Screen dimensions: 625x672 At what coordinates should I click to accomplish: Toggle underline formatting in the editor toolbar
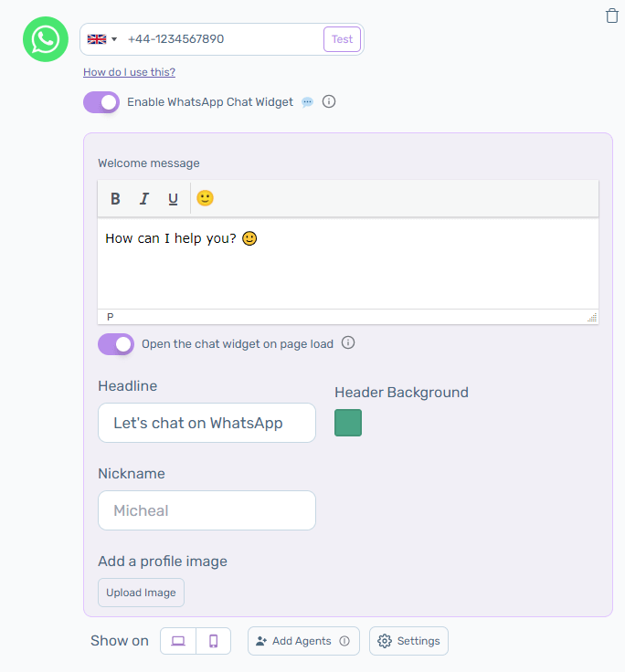coord(173,199)
